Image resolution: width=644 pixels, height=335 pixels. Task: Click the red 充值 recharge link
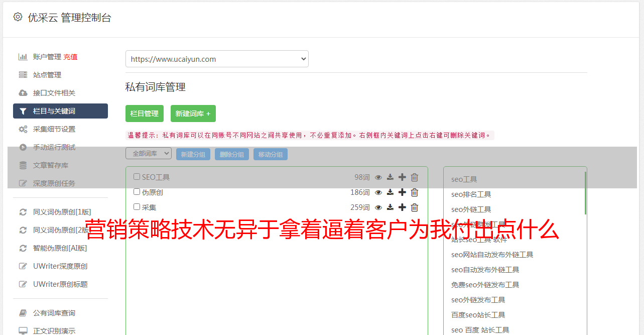tap(70, 57)
